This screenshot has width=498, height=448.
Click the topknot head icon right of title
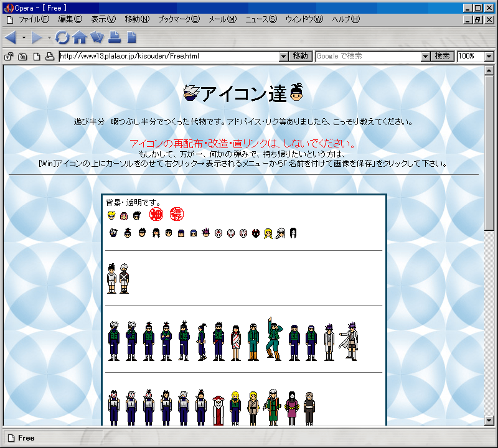(296, 92)
